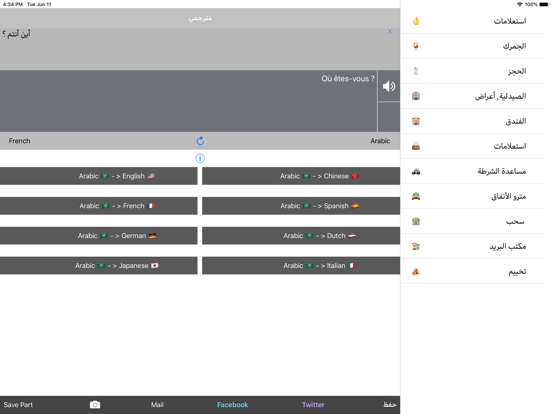Click the Arabic input text field

click(200, 49)
